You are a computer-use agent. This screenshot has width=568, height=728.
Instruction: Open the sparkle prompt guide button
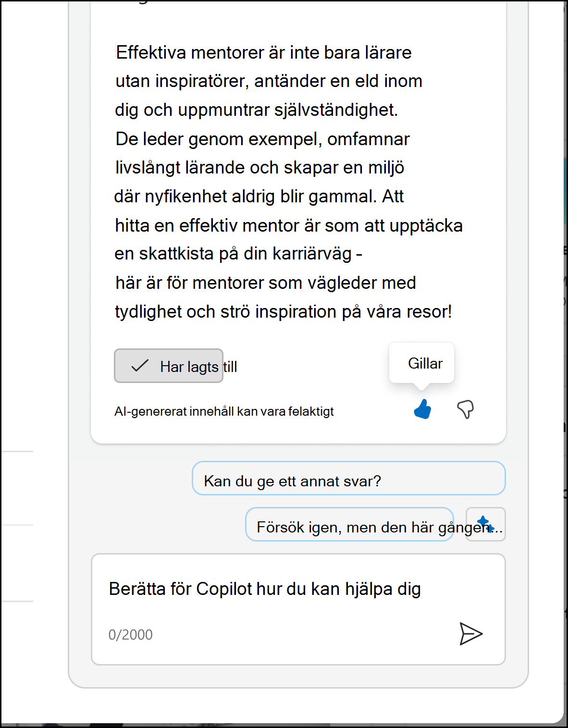click(485, 524)
